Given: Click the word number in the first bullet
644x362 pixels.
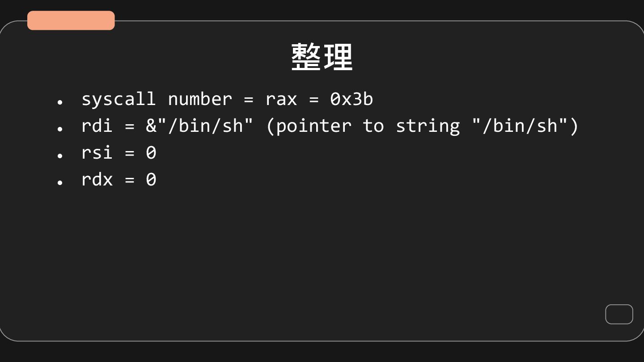Looking at the screenshot, I should click(x=200, y=99).
